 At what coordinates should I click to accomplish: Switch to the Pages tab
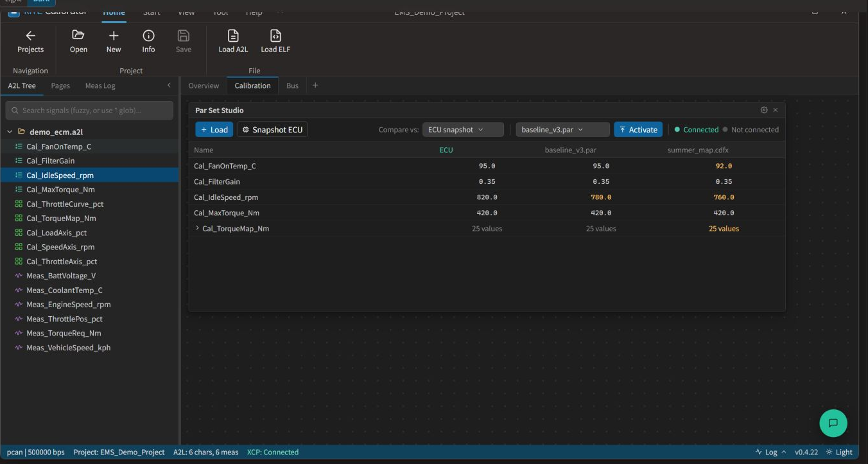coord(60,85)
